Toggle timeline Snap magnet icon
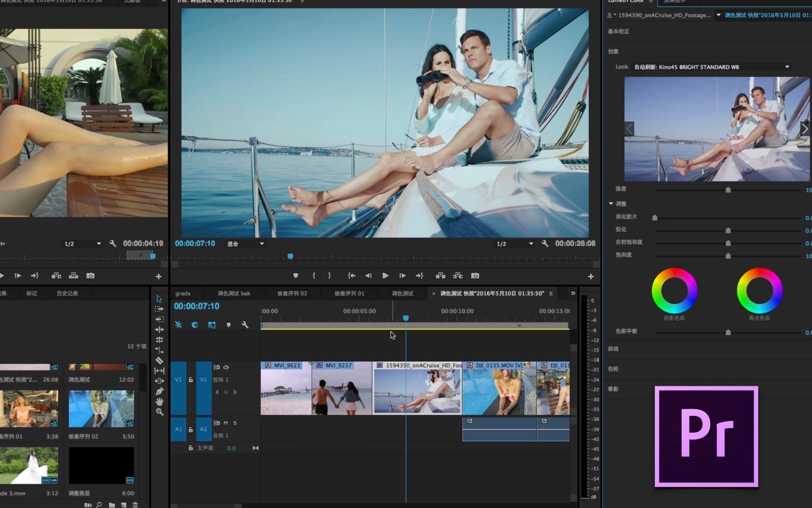 [195, 325]
